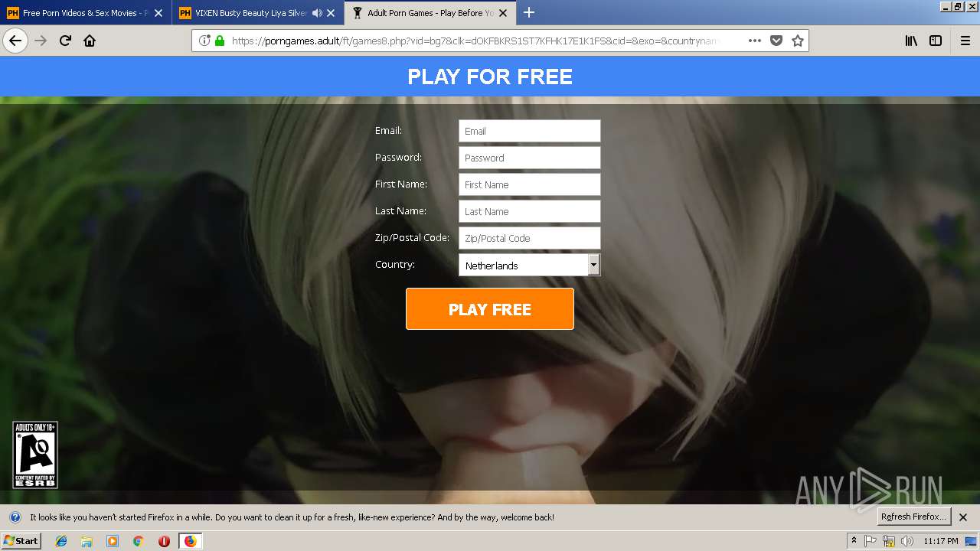Launch Internet Explorer from the taskbar
Viewport: 980px width, 551px height.
[x=61, y=541]
